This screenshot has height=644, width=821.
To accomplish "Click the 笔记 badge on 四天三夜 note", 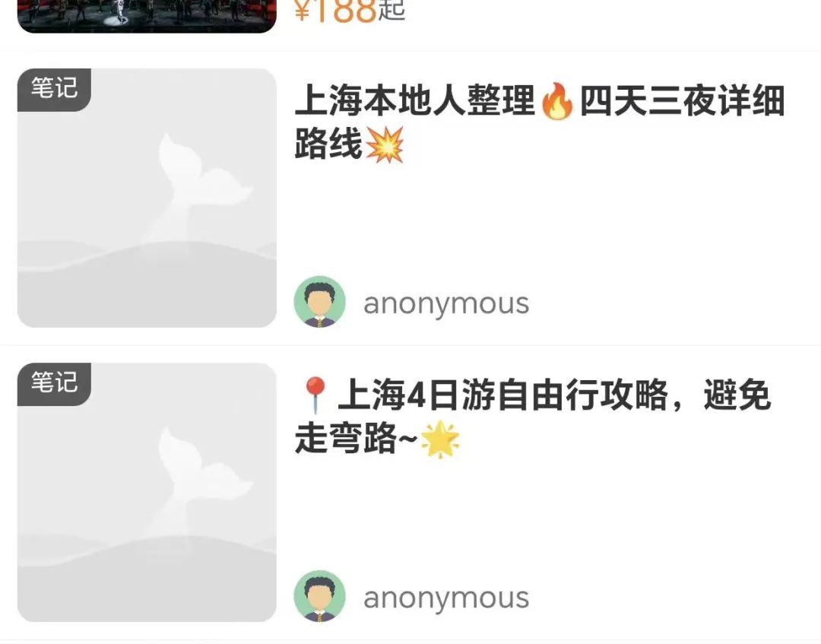I will tap(54, 89).
